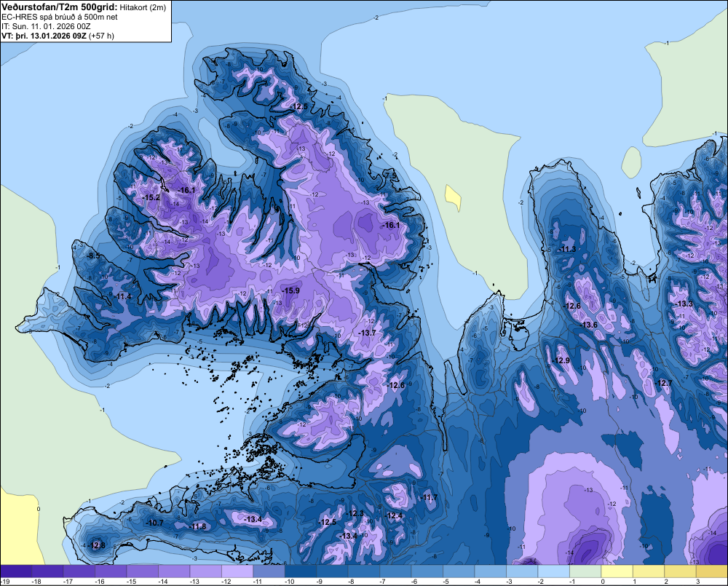Click the -12.7 temperature label
Screen dimensions: 728x586
tap(663, 383)
